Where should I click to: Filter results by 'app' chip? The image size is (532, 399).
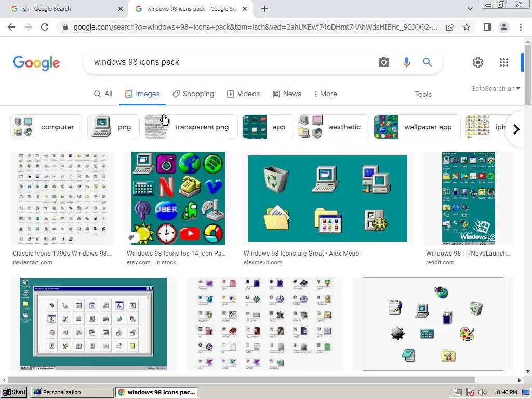(x=268, y=127)
